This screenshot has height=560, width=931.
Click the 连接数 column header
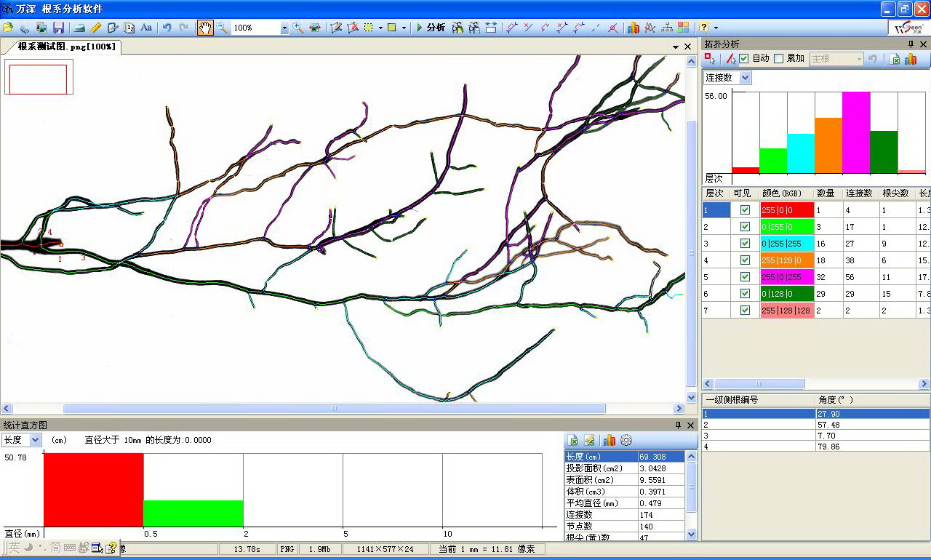click(x=859, y=193)
